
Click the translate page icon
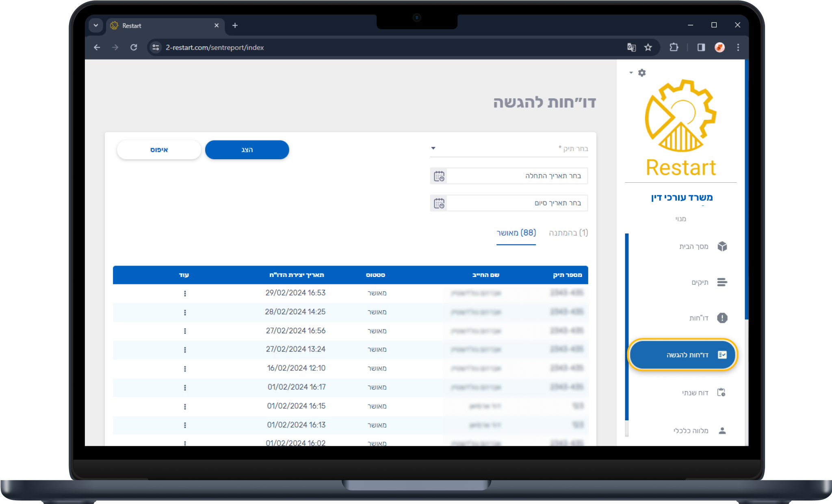point(631,48)
